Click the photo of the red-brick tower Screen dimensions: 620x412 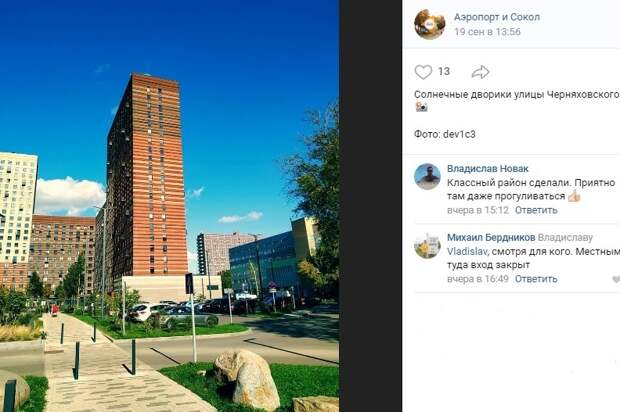(169, 206)
